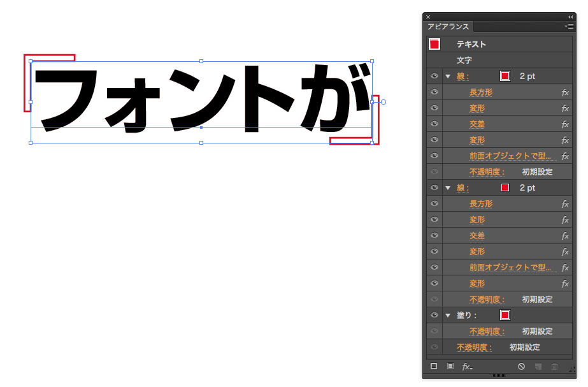Collapse the panel with the double-arrow icon

click(570, 17)
